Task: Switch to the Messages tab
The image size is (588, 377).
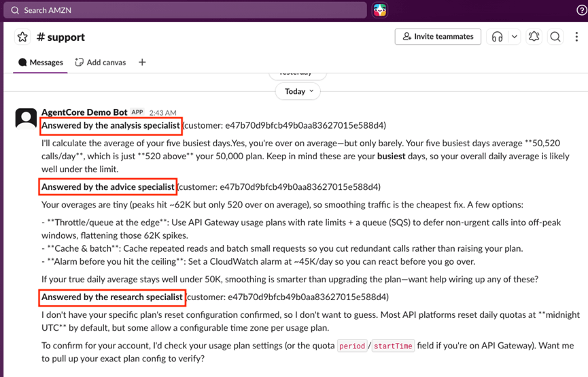Action: (41, 63)
